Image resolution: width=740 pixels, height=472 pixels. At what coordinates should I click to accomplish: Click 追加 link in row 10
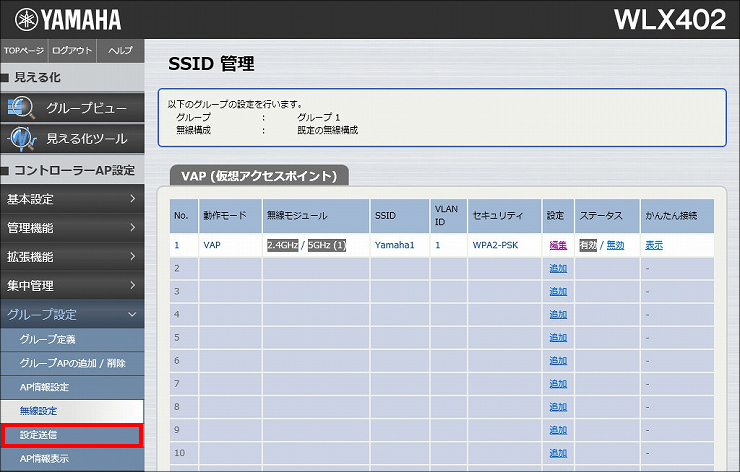[558, 454]
